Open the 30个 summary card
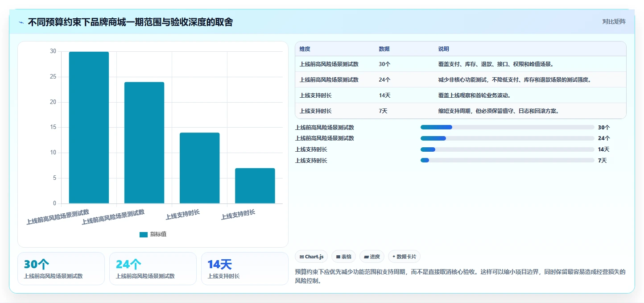The height and width of the screenshot is (303, 644). (61, 269)
